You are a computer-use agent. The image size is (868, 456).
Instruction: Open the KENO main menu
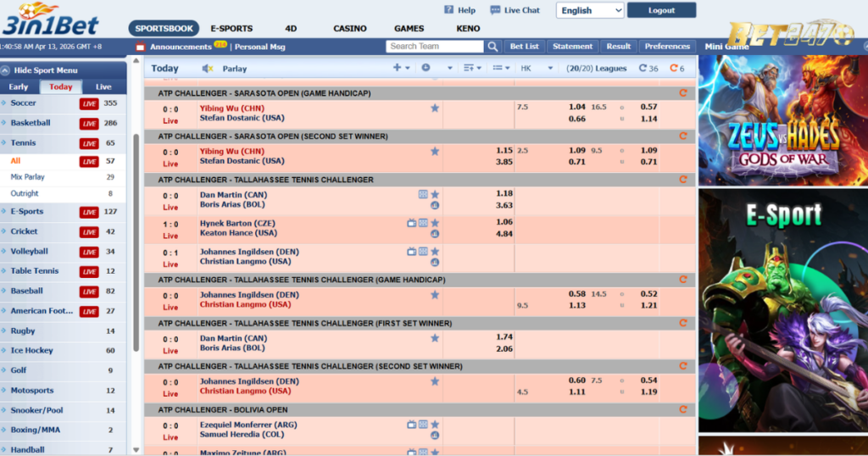pos(468,28)
